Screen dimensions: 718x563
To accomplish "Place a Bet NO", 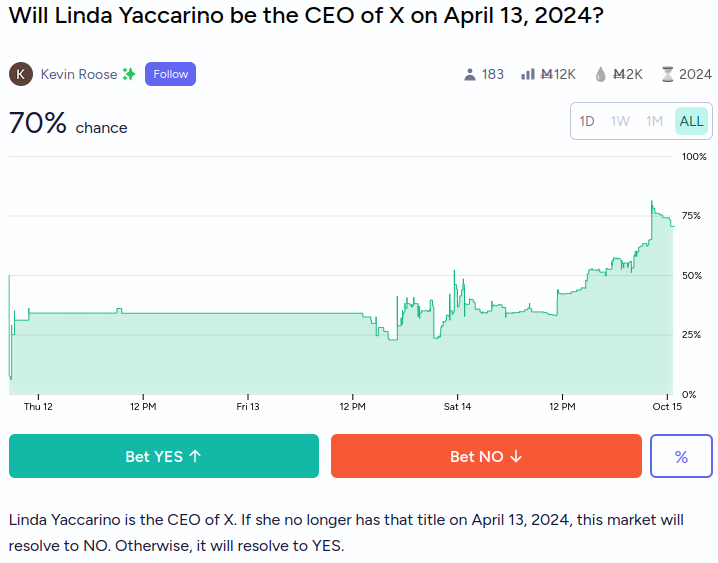I will (486, 456).
